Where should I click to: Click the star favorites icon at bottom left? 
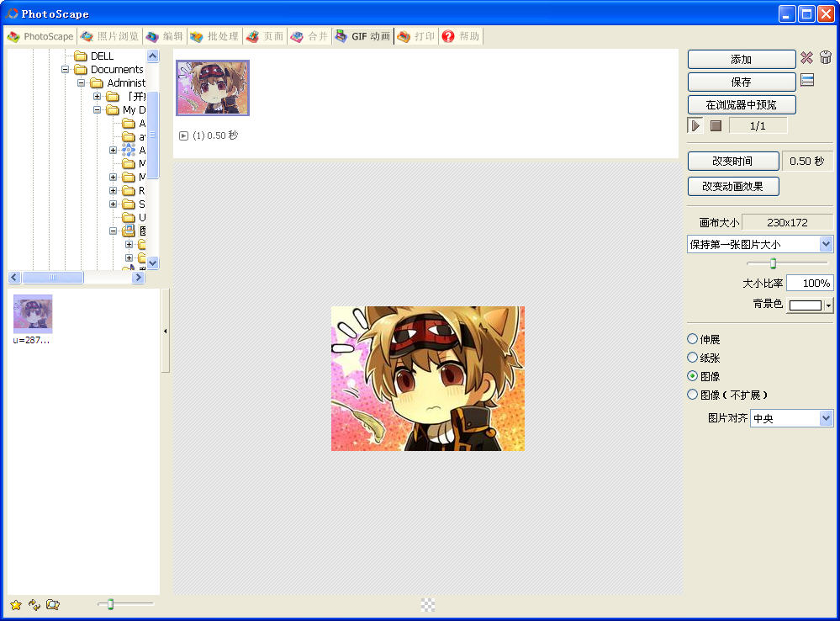click(x=16, y=605)
